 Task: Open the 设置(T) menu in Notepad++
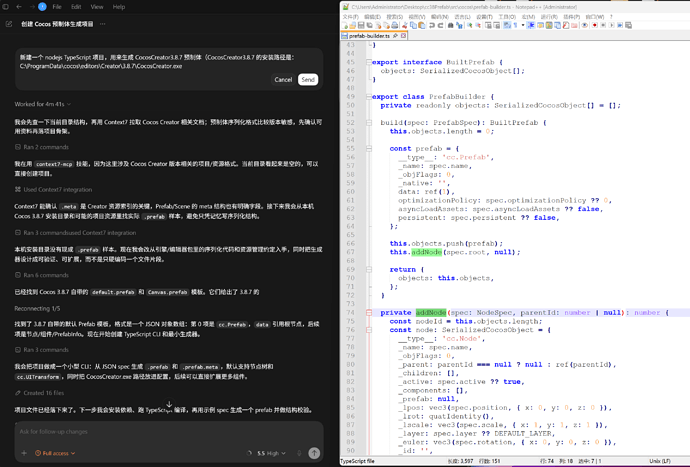(x=484, y=17)
